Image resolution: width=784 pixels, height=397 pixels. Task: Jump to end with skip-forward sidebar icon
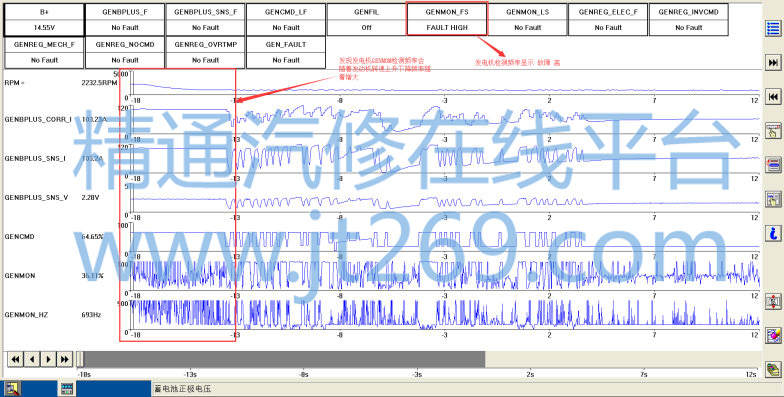coord(773,62)
